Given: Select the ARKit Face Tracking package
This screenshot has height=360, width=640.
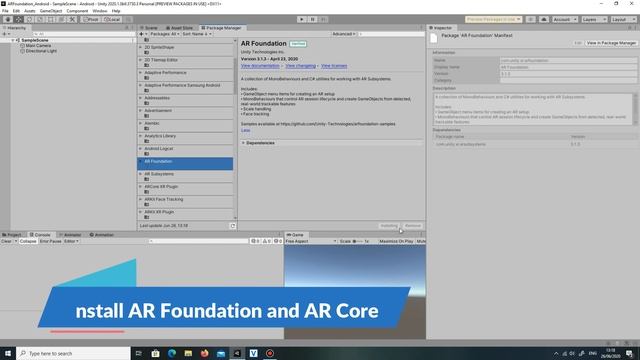Looking at the screenshot, I should coord(185,202).
